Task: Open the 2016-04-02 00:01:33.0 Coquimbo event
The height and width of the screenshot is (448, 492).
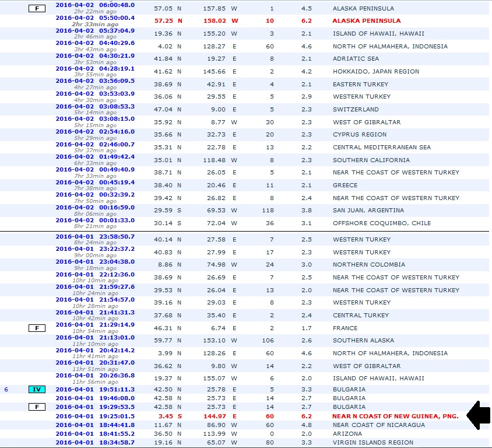Action: point(95,220)
